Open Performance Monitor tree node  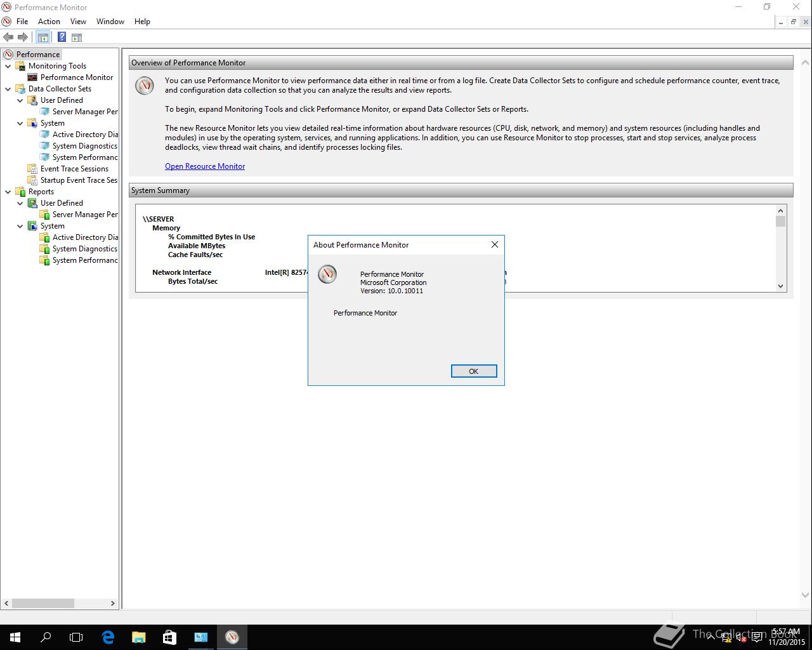(77, 77)
